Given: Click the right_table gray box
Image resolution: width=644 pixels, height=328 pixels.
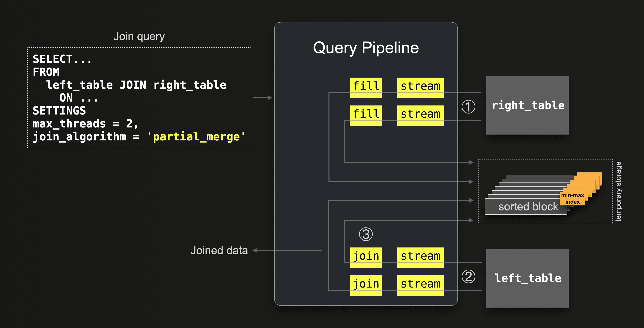Looking at the screenshot, I should coord(527,105).
